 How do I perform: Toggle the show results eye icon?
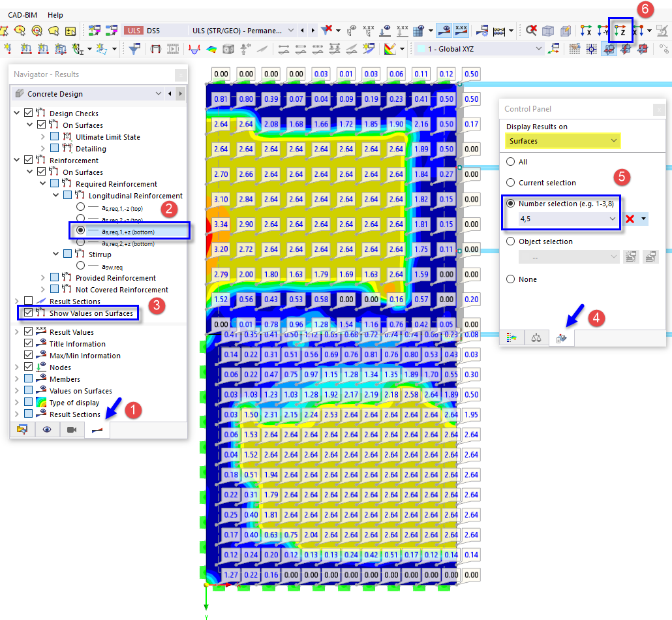[x=446, y=31]
